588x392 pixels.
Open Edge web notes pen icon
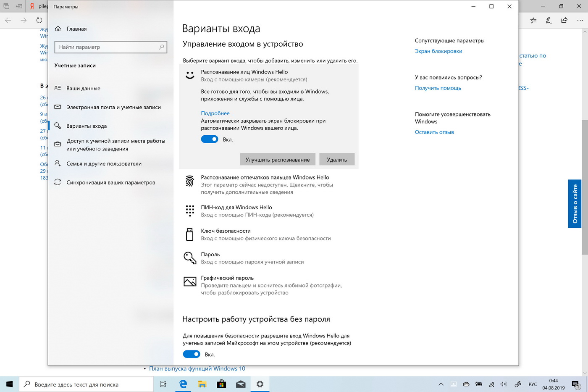[549, 20]
